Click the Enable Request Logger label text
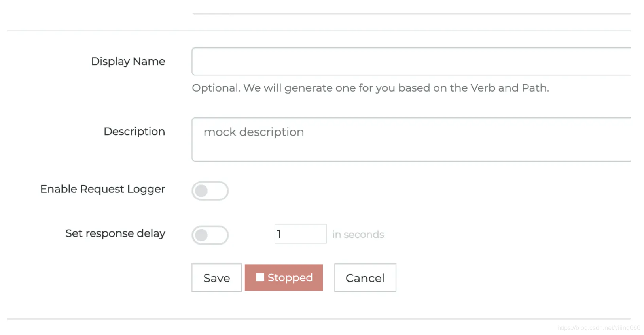The image size is (644, 335). [x=103, y=189]
